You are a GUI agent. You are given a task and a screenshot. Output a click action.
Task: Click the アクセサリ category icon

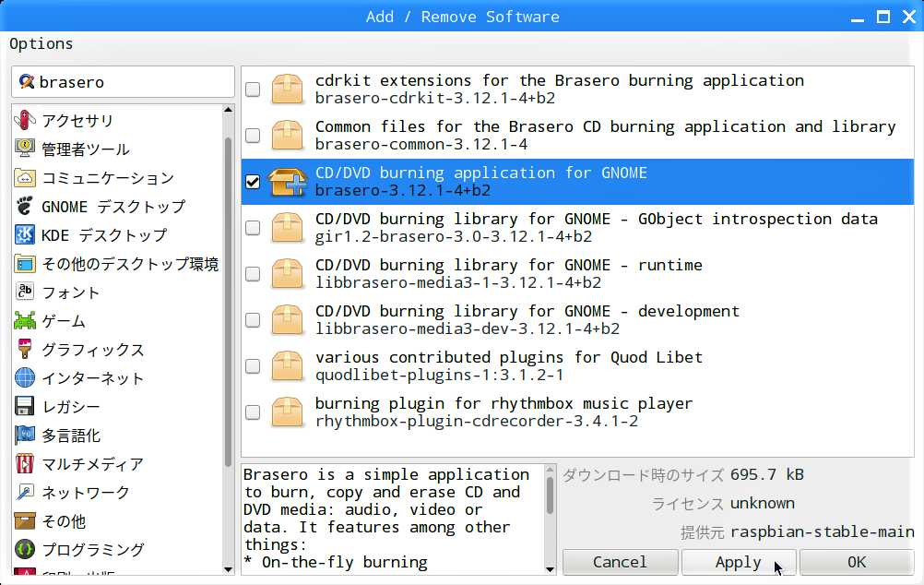pyautogui.click(x=24, y=120)
